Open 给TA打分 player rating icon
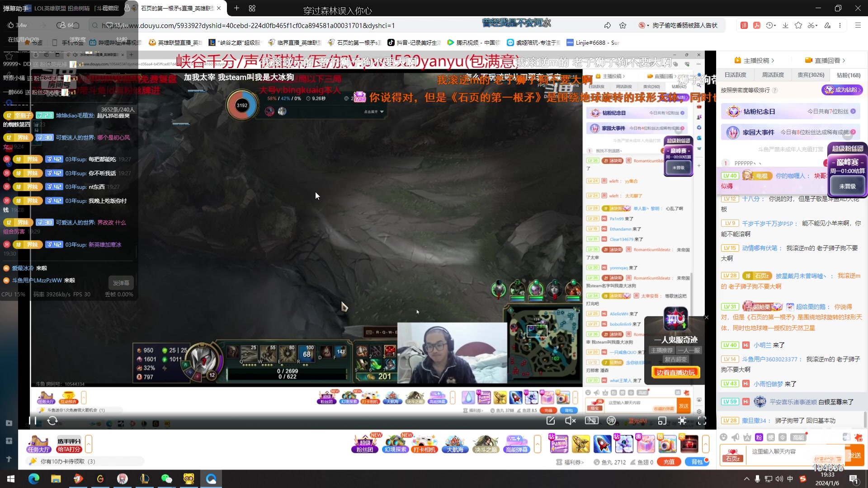This screenshot has width=868, height=488. pyautogui.click(x=69, y=445)
